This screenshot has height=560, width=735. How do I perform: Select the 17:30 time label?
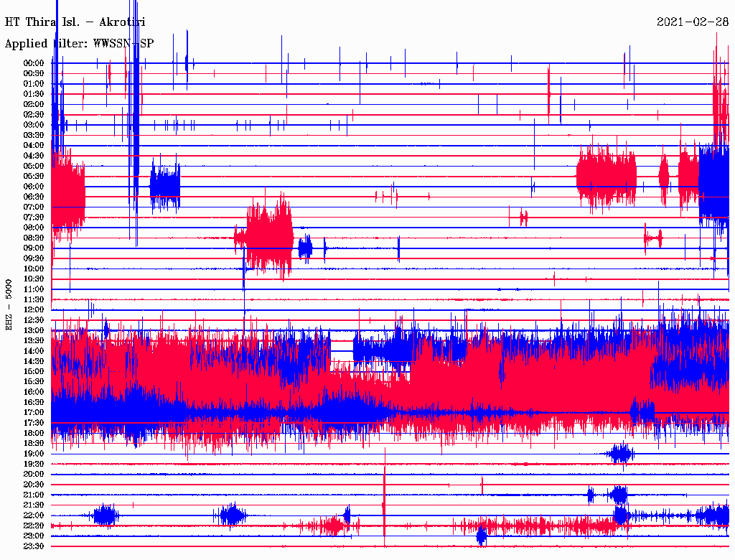[34, 423]
